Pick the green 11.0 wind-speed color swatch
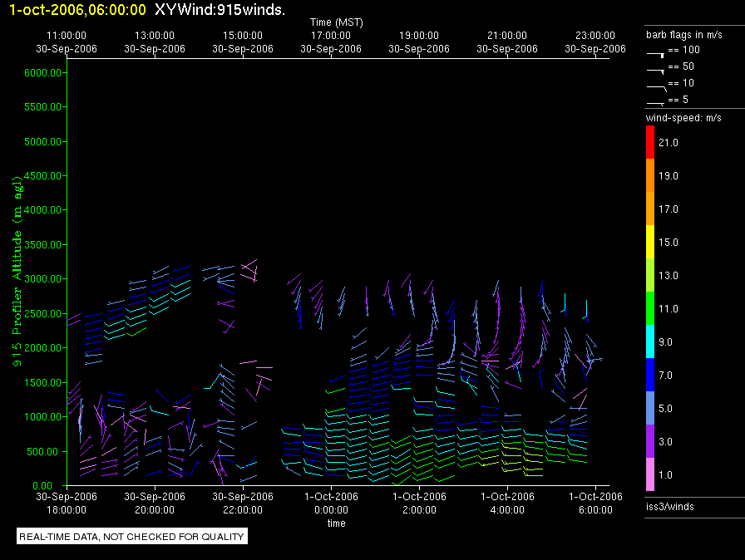Viewport: 745px width, 560px height. click(x=650, y=308)
